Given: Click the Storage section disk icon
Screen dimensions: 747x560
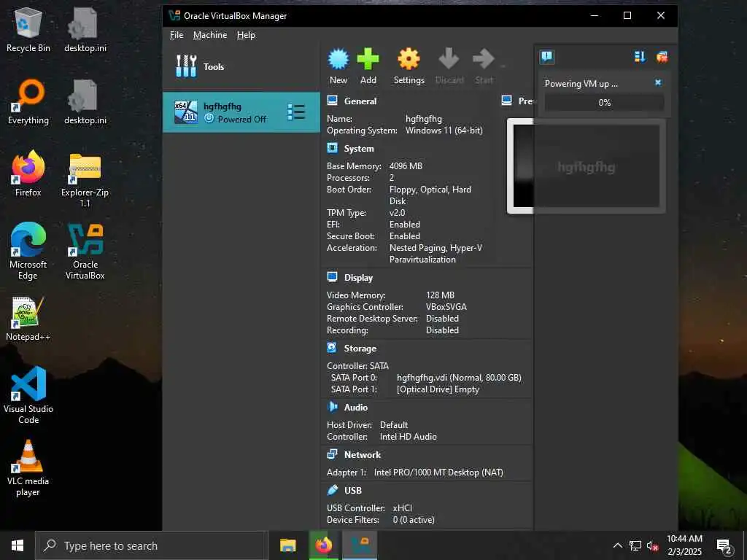Looking at the screenshot, I should tap(333, 348).
